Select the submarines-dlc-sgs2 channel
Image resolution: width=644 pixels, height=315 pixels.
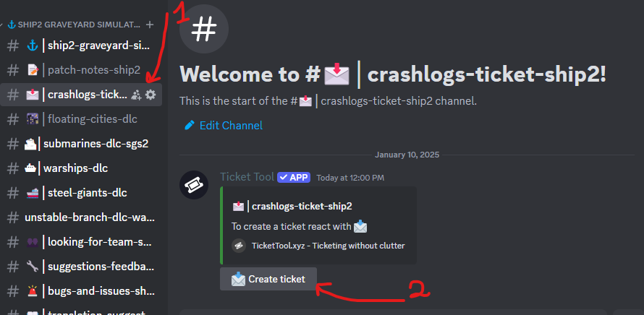tap(81, 144)
